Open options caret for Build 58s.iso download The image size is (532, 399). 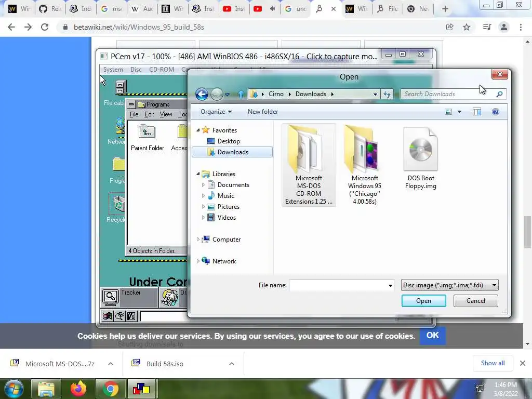pyautogui.click(x=231, y=364)
